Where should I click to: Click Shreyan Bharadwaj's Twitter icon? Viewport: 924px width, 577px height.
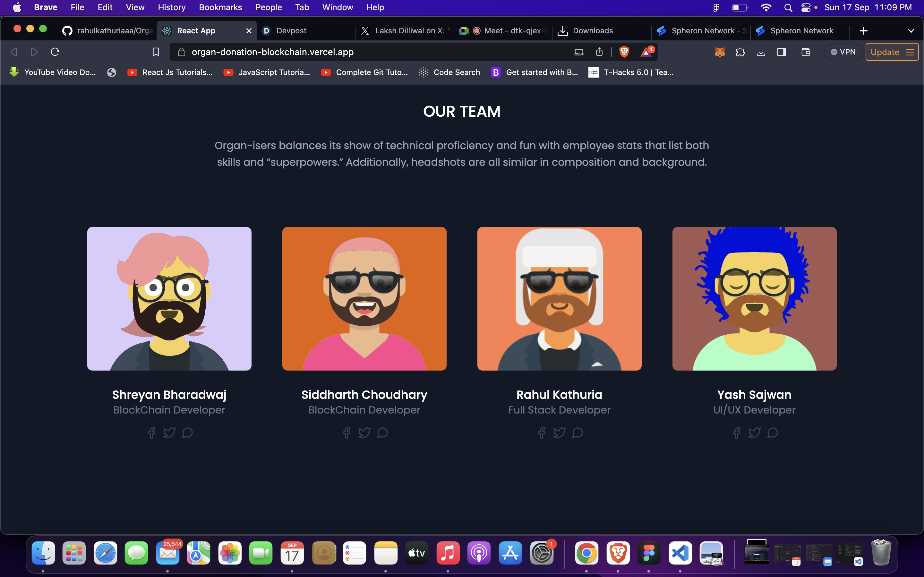(x=169, y=432)
